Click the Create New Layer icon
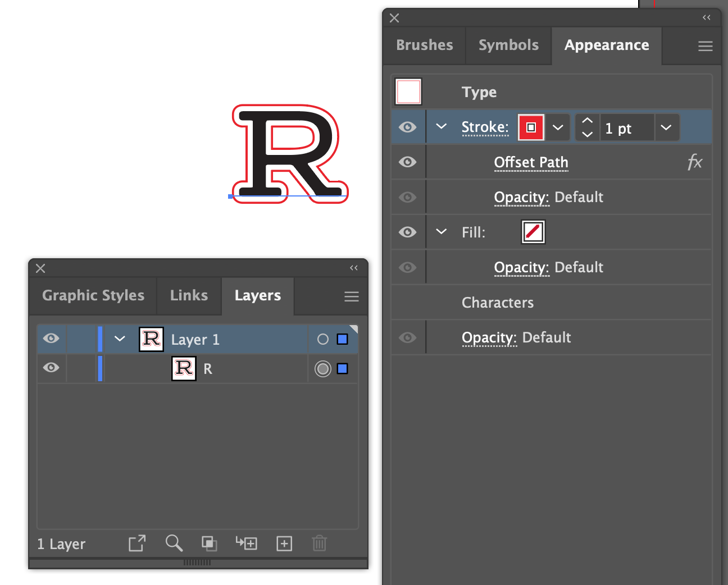 click(x=284, y=543)
